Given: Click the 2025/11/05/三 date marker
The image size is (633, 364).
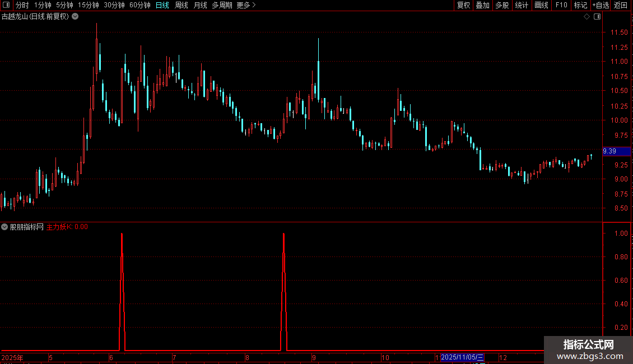Looking at the screenshot, I should click(462, 357).
